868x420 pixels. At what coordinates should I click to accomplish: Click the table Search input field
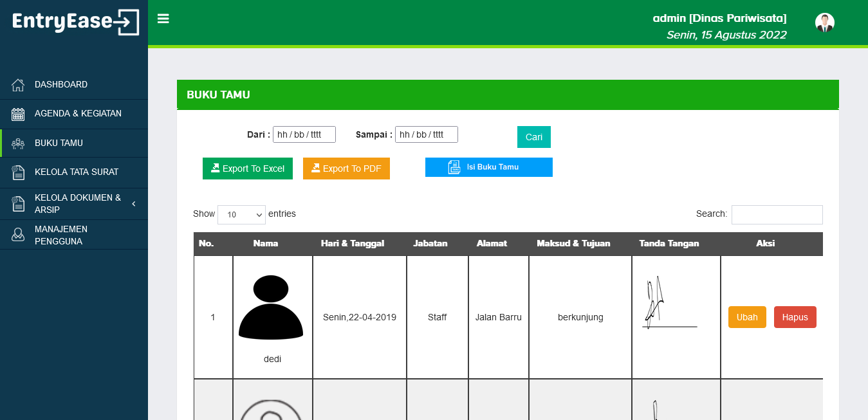tap(777, 215)
